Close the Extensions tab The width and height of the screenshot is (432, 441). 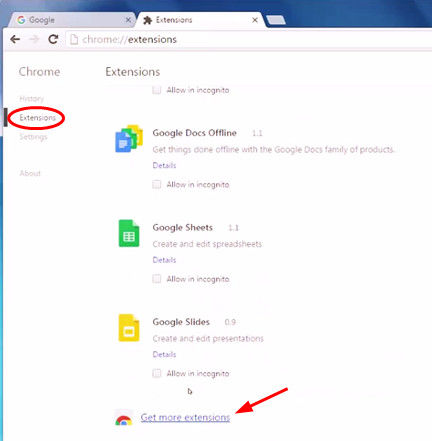coord(255,20)
